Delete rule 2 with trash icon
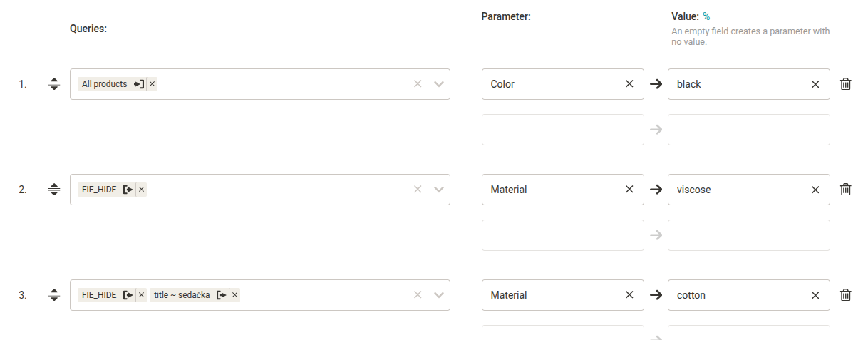This screenshot has width=868, height=340. [846, 190]
